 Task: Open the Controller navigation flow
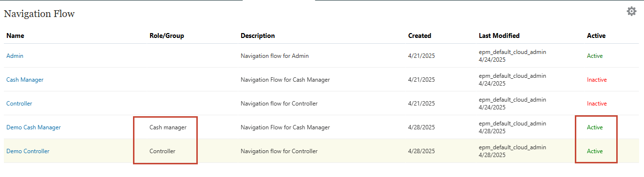coord(19,104)
